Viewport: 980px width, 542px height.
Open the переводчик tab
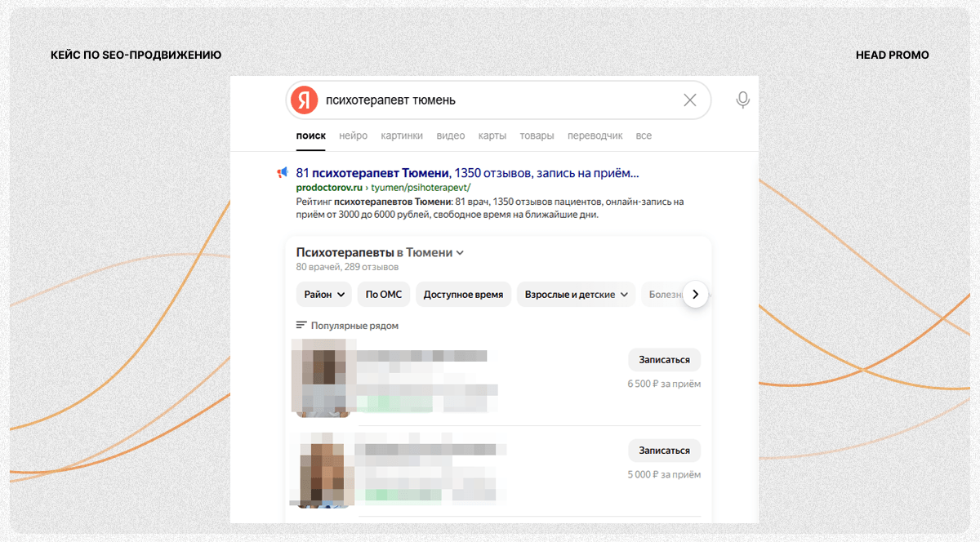point(595,135)
